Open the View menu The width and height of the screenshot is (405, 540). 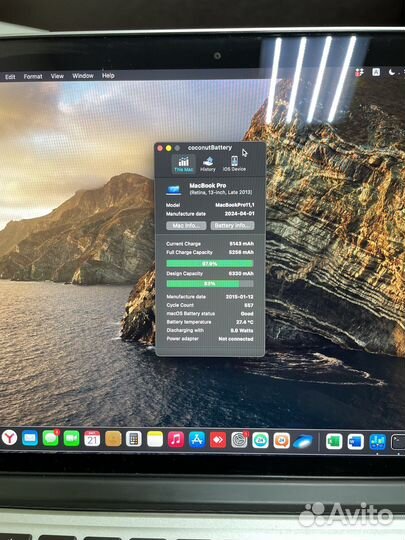[57, 76]
